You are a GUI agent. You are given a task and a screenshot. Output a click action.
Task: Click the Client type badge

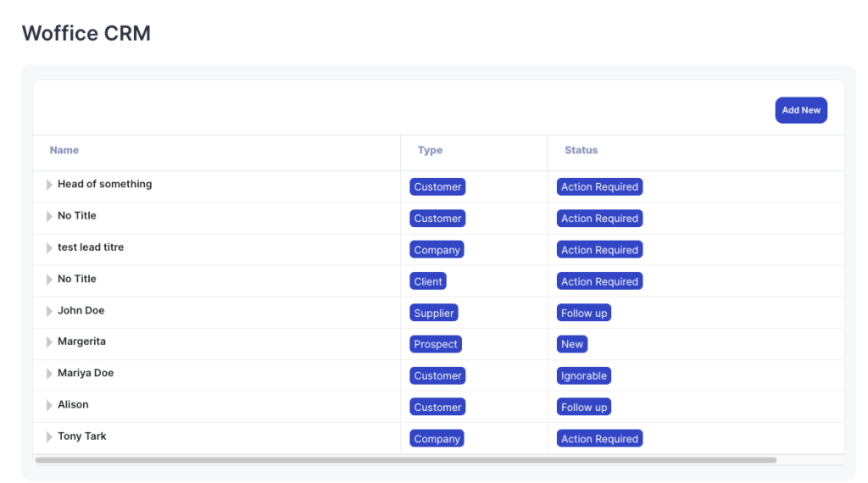point(428,281)
